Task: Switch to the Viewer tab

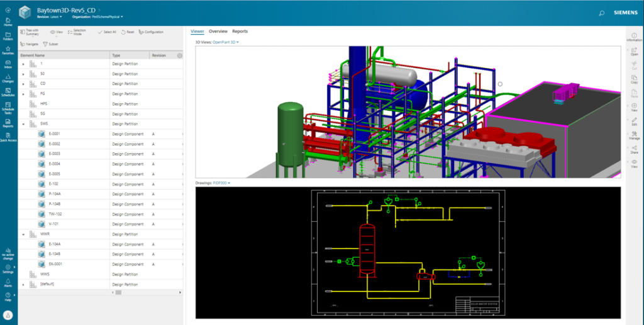Action: click(197, 31)
